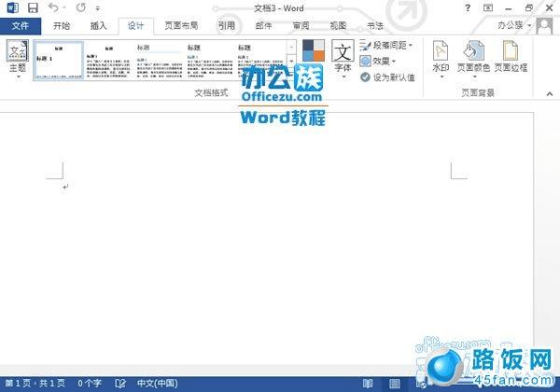Select the first style set thumbnail
This screenshot has width=560, height=392.
pos(59,60)
